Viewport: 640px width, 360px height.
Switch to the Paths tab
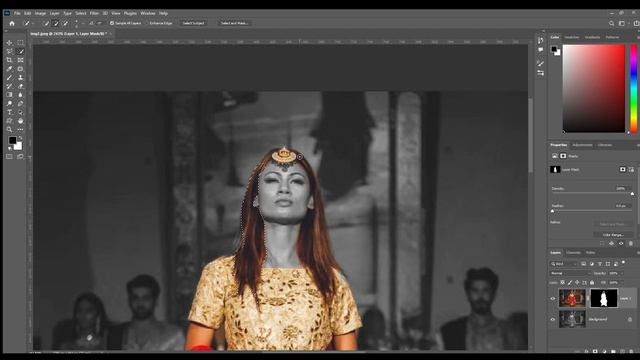[x=590, y=253]
